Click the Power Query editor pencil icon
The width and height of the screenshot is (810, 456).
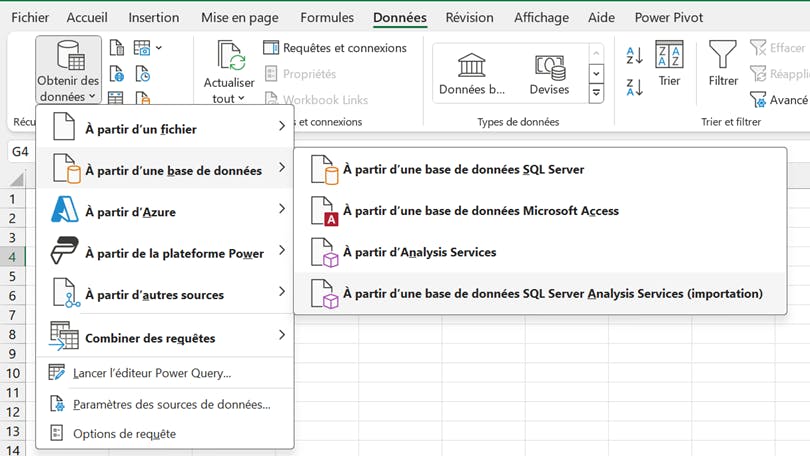pyautogui.click(x=56, y=372)
